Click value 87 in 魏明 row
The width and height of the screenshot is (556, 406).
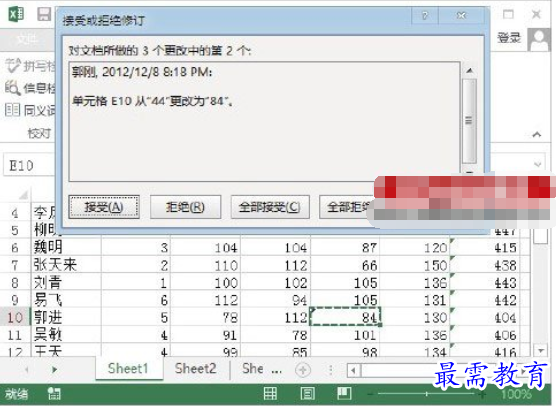[345, 248]
